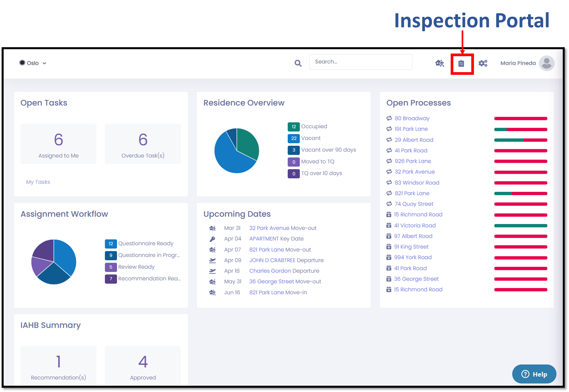Click the Moved to TQ legend label

point(318,162)
